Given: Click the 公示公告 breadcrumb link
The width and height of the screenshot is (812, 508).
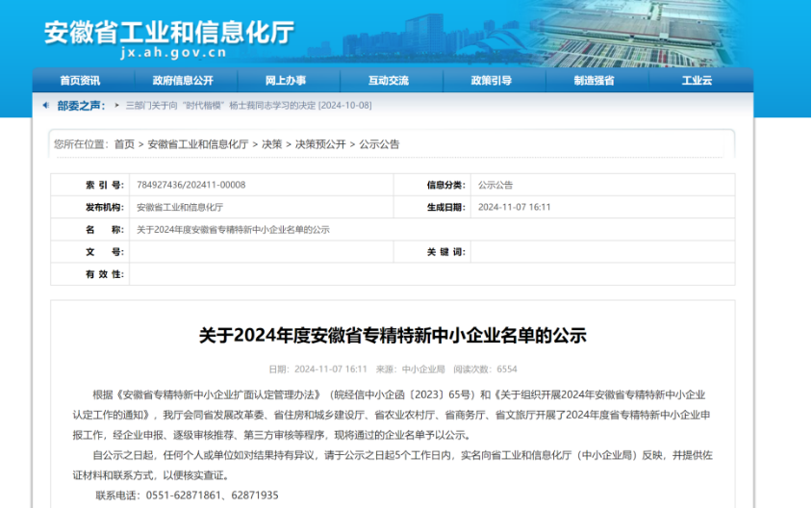Looking at the screenshot, I should [379, 144].
